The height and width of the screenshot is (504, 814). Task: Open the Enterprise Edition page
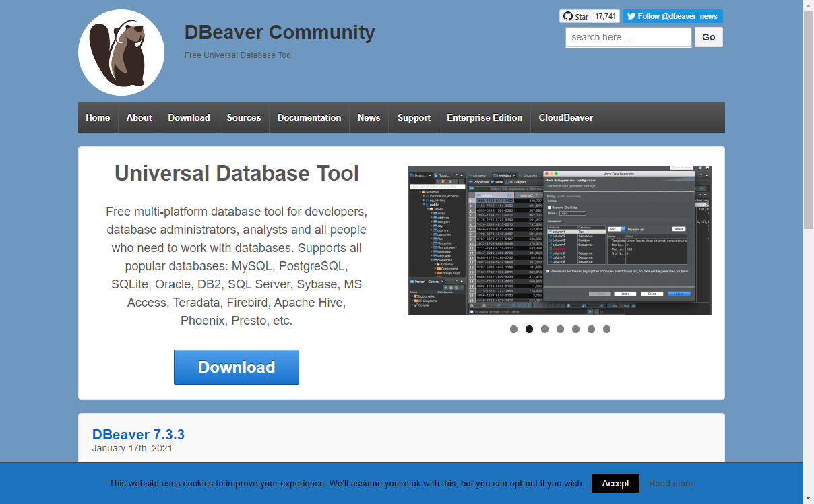tap(484, 117)
